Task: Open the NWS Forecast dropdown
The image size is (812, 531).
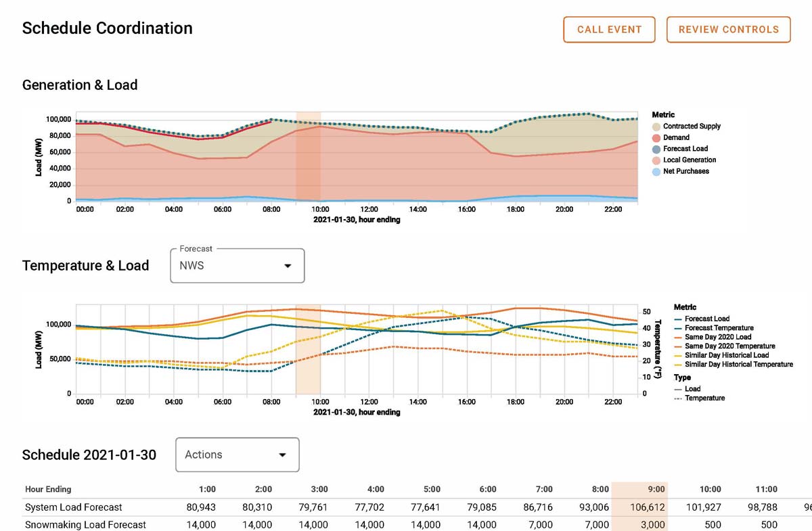Action: (237, 266)
